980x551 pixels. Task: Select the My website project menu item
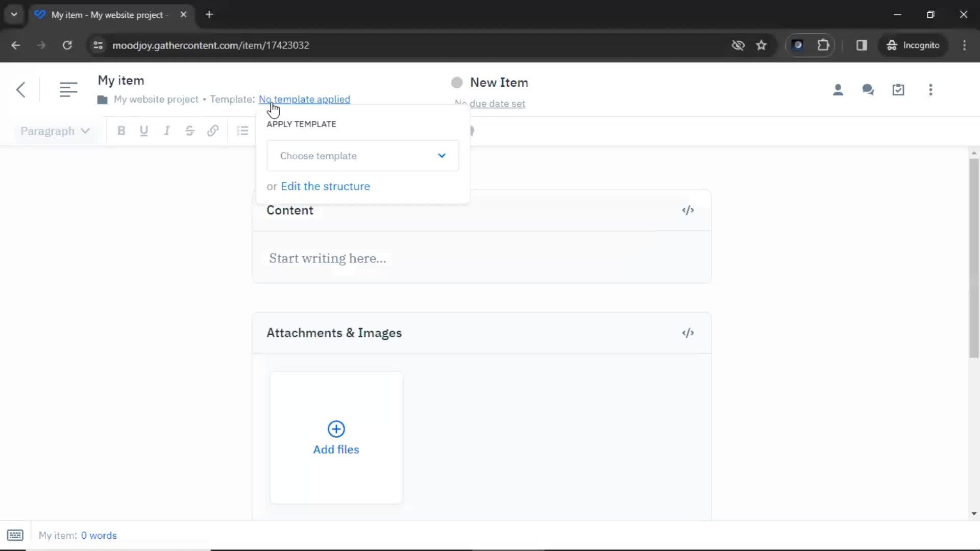coord(155,99)
